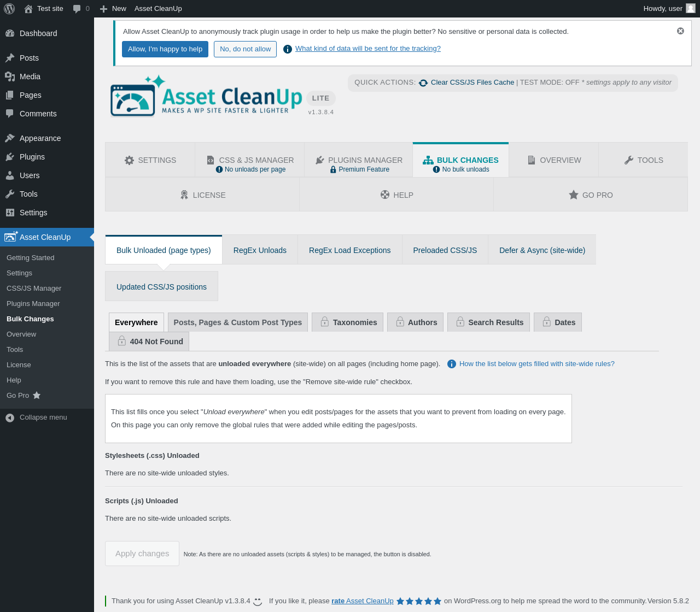Image resolution: width=700 pixels, height=612 pixels.
Task: Open the Settings tab with gear icon
Action: click(150, 160)
